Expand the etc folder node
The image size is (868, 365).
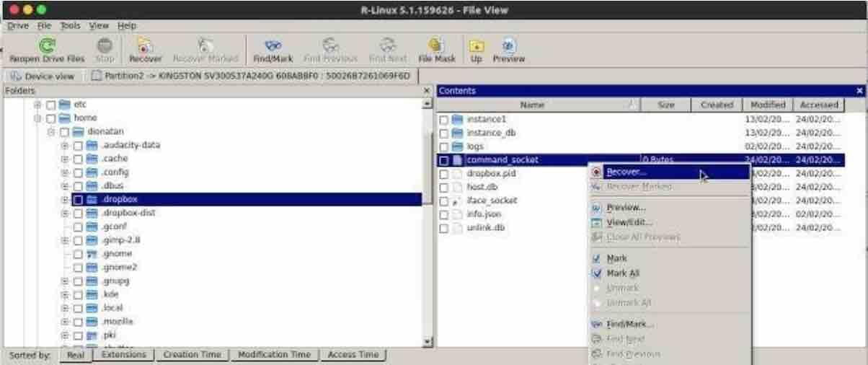pos(37,105)
